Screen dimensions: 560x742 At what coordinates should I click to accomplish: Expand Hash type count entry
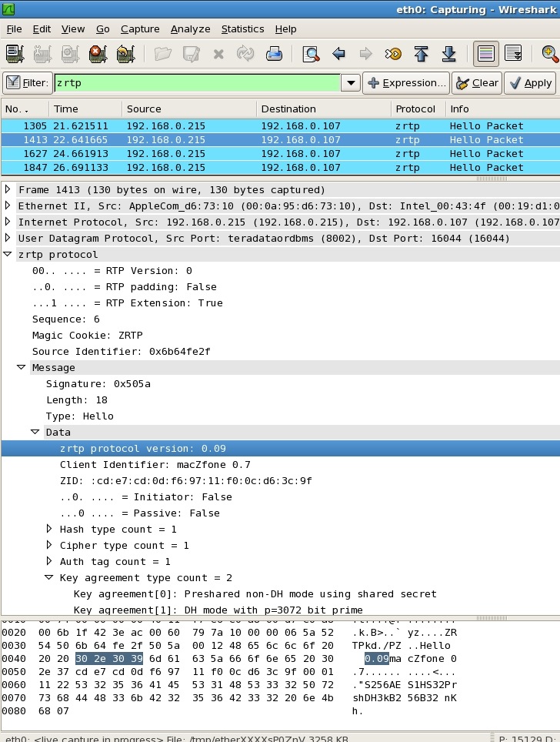pos(49,529)
